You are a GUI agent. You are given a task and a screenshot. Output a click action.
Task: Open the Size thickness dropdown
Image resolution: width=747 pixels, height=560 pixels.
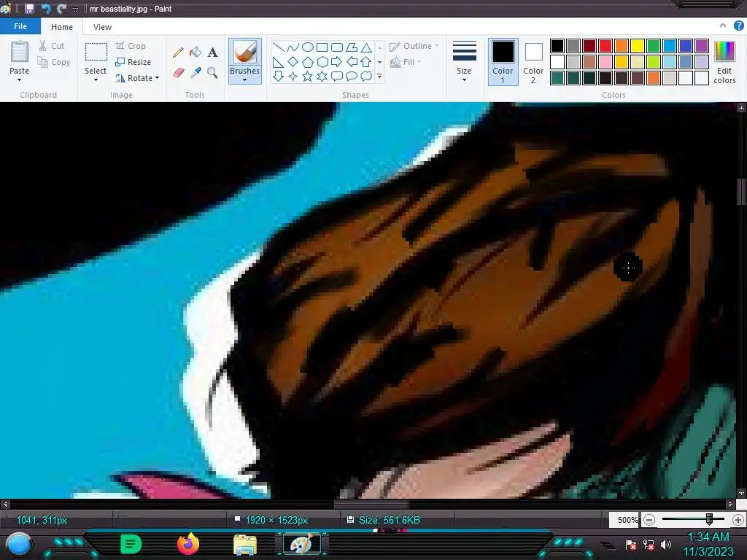coord(464,62)
